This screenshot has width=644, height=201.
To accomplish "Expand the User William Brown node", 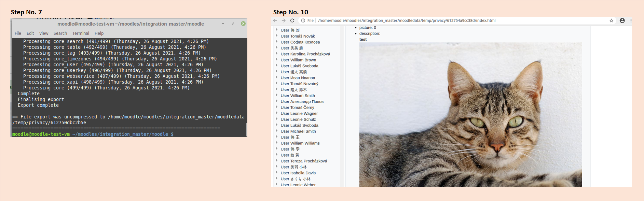I will (276, 60).
